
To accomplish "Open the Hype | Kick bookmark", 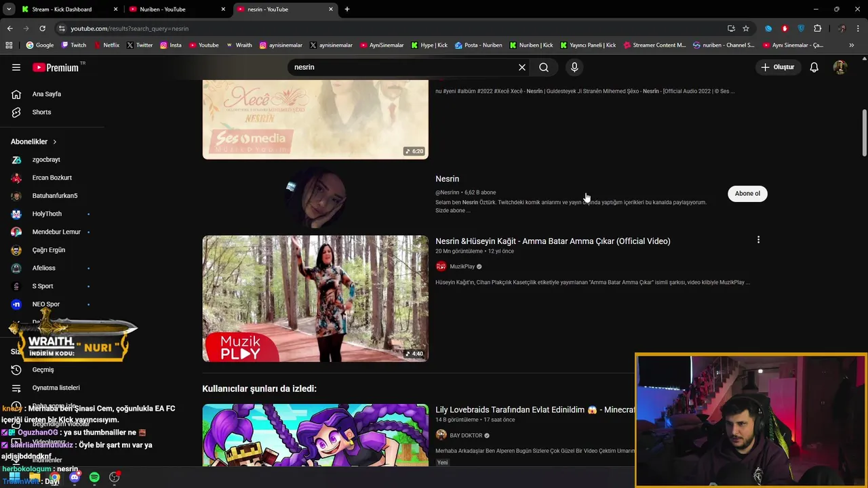I will pos(429,45).
